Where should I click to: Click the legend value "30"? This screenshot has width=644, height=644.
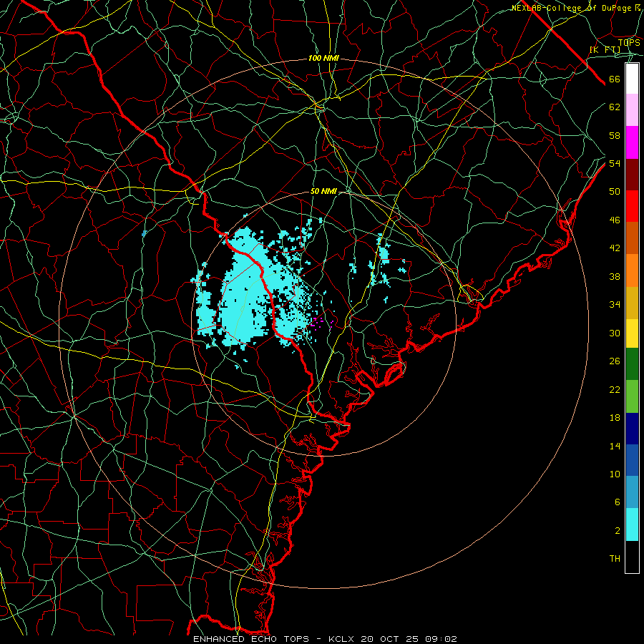(x=615, y=333)
